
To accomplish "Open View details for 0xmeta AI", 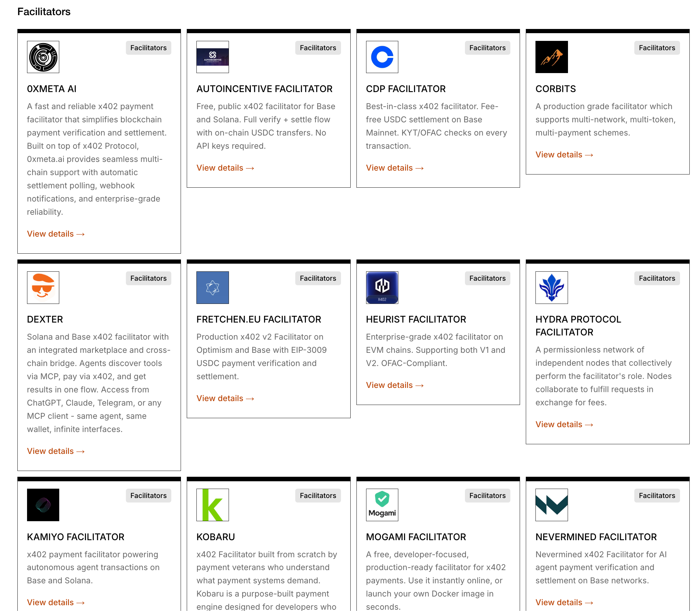I will 56,234.
